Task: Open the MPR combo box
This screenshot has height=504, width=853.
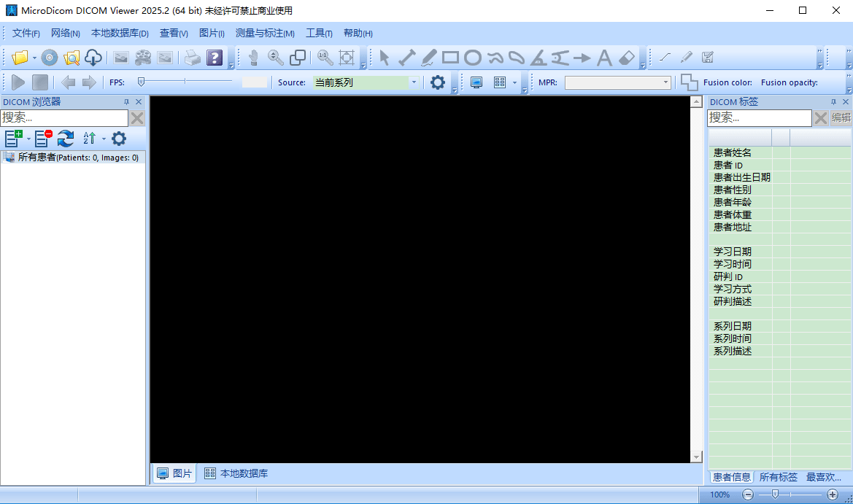Action: 617,82
